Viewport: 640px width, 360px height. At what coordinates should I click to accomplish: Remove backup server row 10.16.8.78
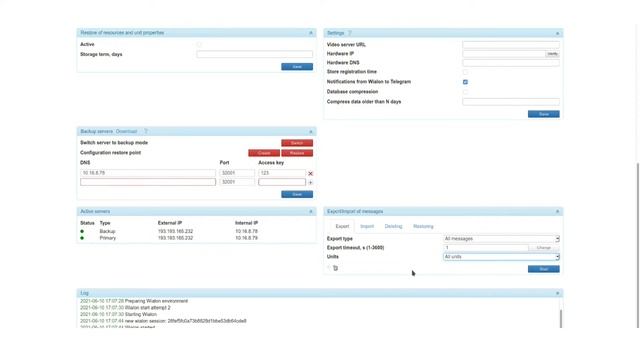[310, 173]
